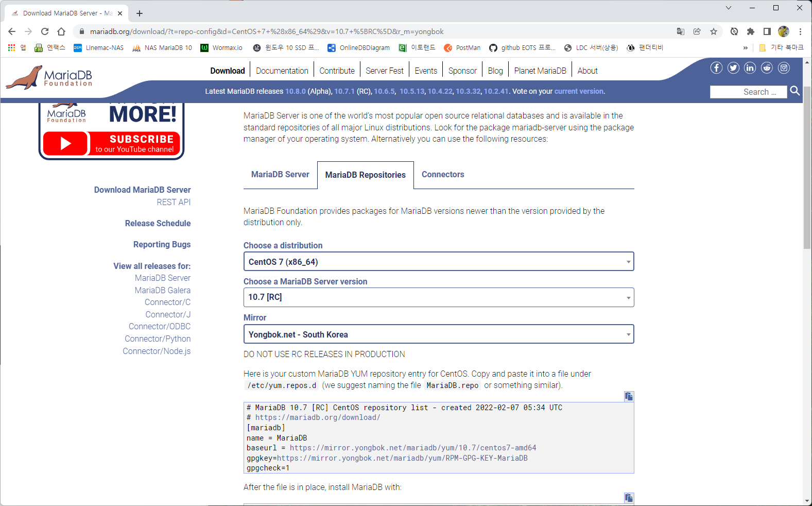The image size is (812, 506).
Task: Expand the Choose a distribution dropdown
Action: click(x=439, y=262)
